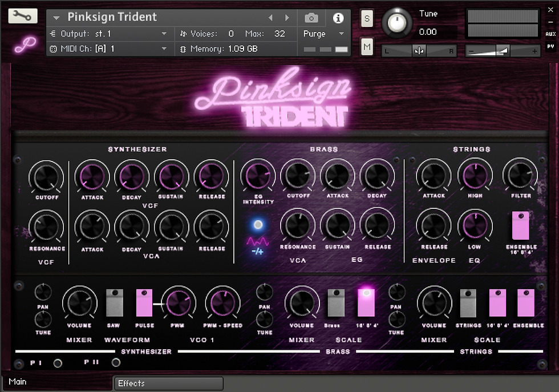Click the Synthesizer VCF SUSTAIN knob

[172, 176]
